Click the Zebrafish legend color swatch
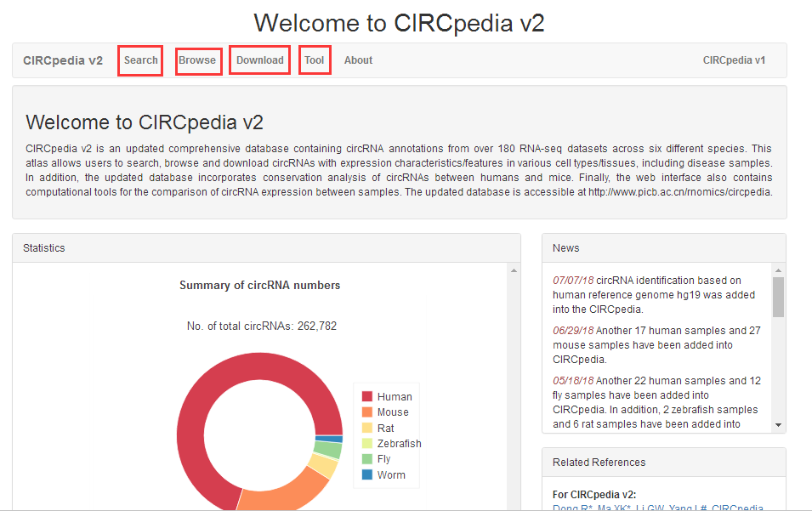 pos(367,444)
